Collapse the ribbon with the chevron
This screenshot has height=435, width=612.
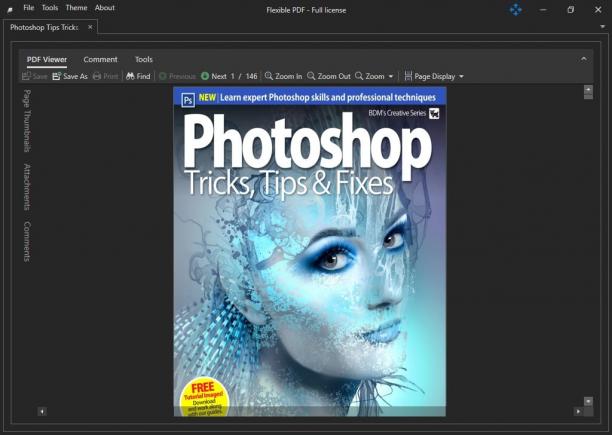[x=584, y=59]
